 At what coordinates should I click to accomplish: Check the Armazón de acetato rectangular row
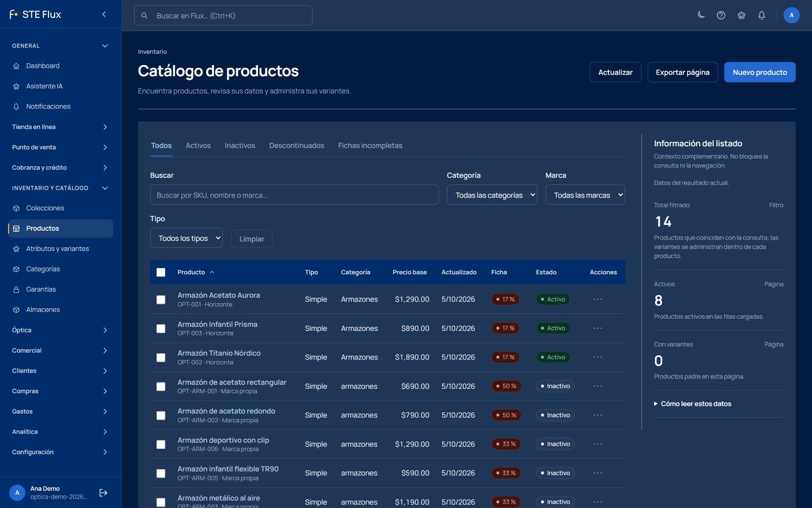coord(161,386)
